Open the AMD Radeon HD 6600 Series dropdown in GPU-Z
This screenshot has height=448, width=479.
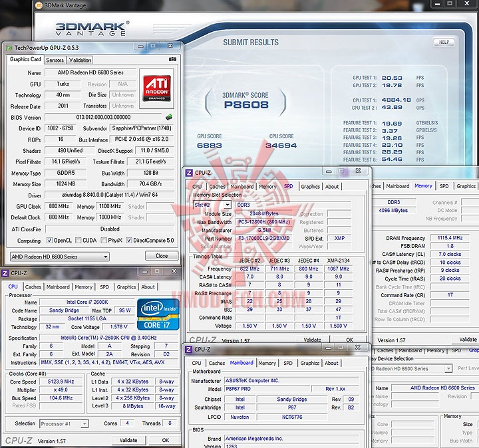tap(60, 257)
